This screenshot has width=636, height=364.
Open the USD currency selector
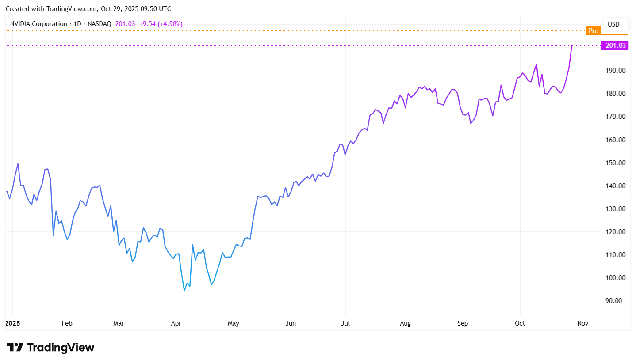point(613,24)
